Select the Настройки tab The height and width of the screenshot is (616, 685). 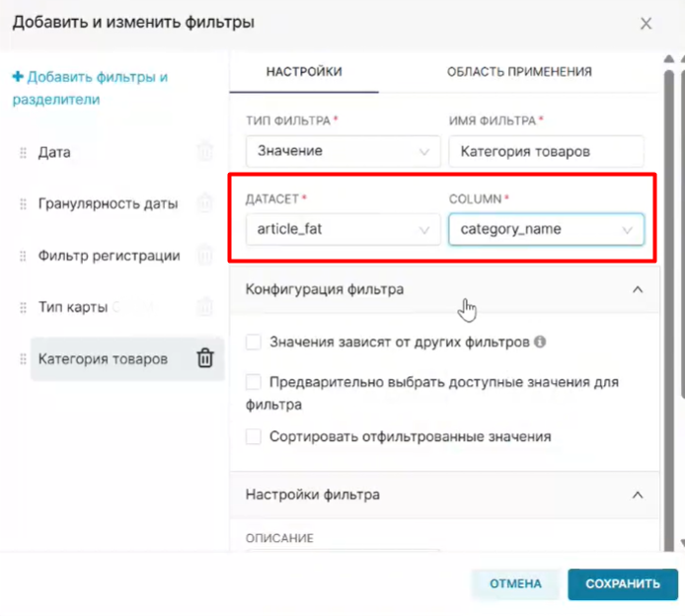pyautogui.click(x=304, y=71)
